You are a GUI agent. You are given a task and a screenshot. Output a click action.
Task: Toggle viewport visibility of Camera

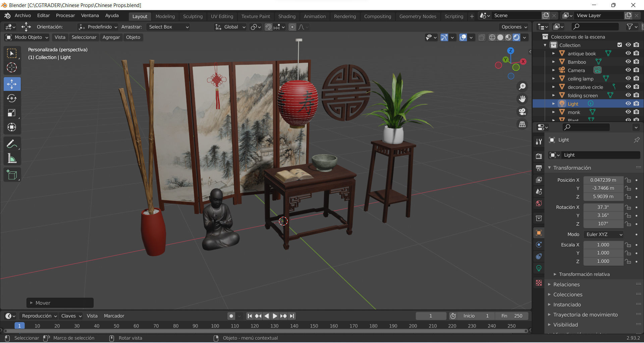tap(628, 70)
